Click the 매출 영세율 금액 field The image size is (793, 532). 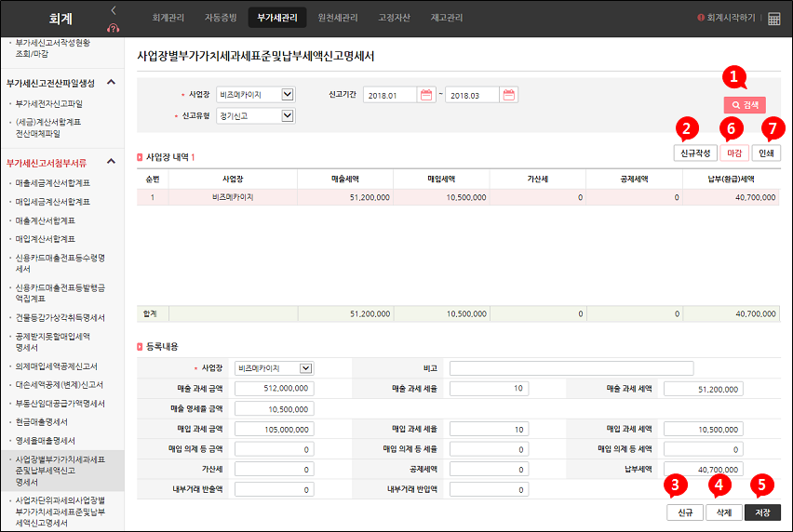pyautogui.click(x=275, y=408)
